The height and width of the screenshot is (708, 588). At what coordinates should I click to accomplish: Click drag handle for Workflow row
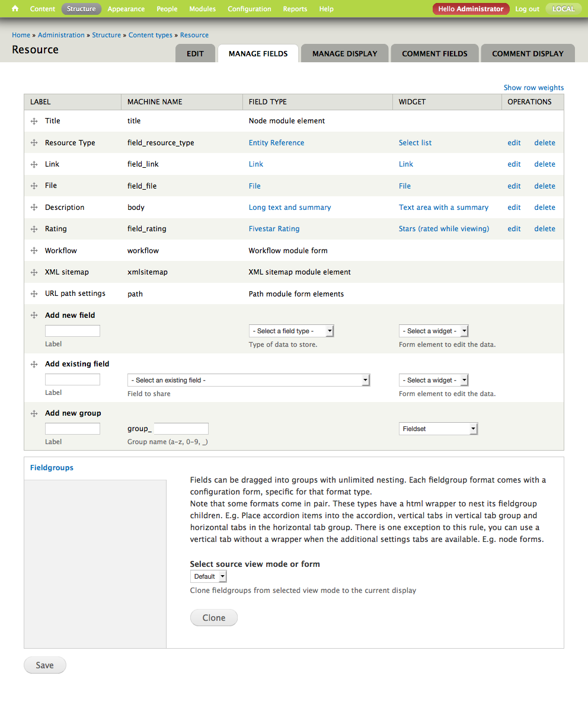[x=34, y=251]
